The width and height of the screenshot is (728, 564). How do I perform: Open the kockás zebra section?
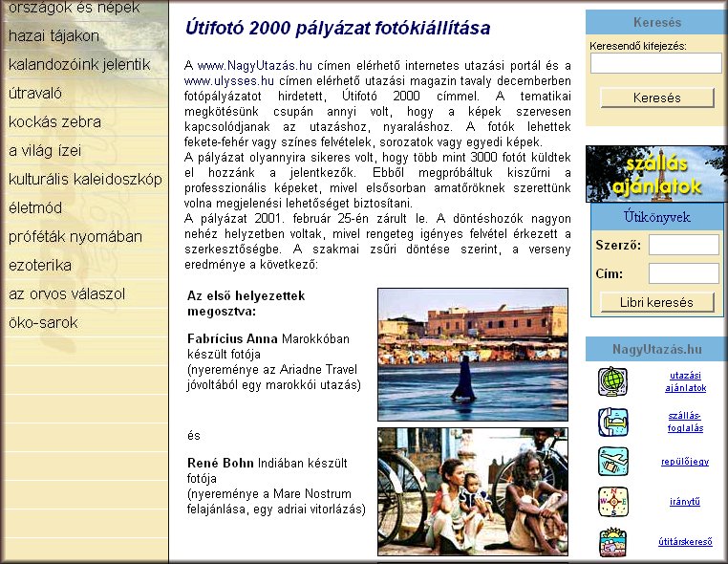click(54, 121)
